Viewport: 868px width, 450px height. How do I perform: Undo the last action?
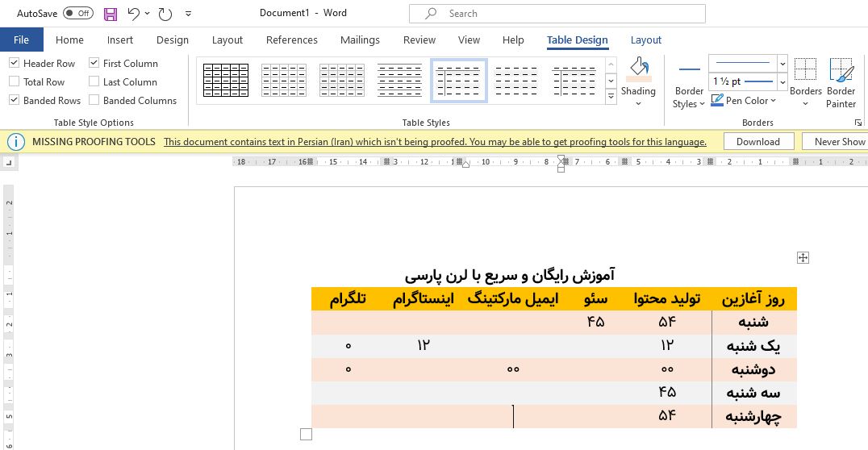pos(133,14)
